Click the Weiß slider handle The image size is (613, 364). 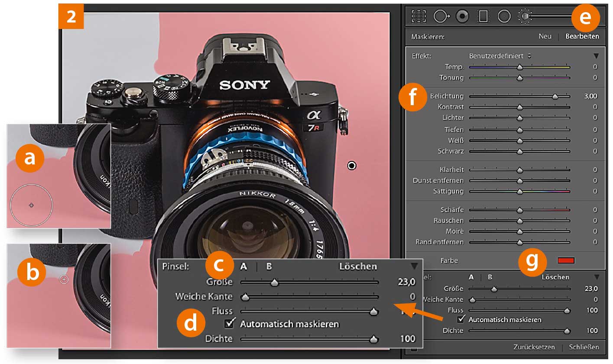click(x=520, y=141)
